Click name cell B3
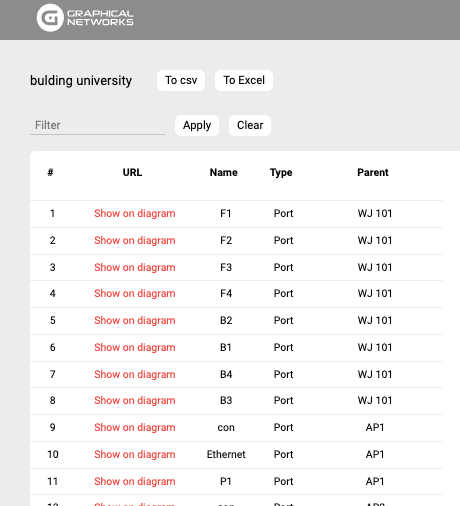This screenshot has width=460, height=506. [x=226, y=400]
